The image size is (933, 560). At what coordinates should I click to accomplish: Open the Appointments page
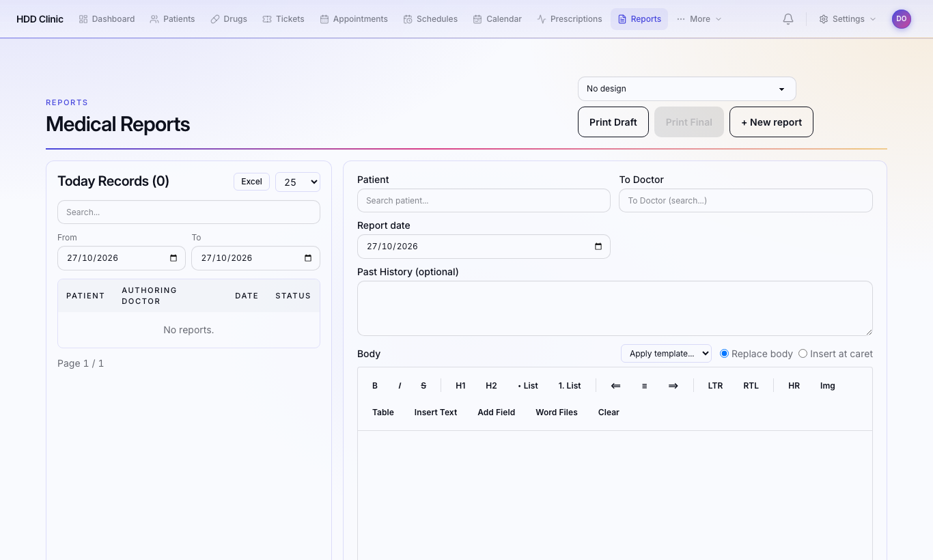(x=353, y=19)
